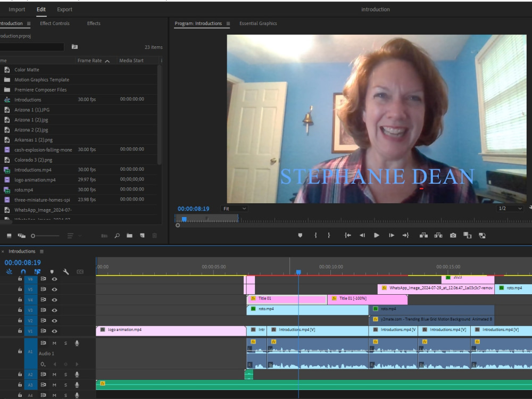The width and height of the screenshot is (532, 399).
Task: Click the New Item icon
Action: (142, 236)
